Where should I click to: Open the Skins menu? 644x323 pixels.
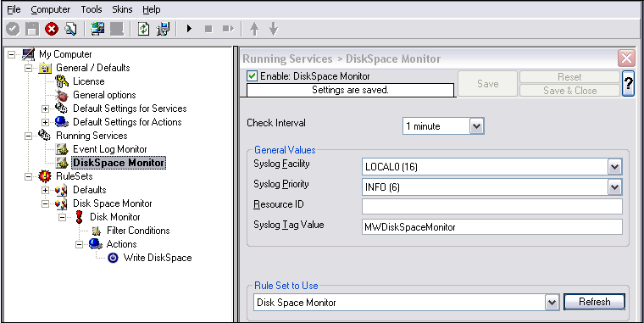(x=122, y=9)
